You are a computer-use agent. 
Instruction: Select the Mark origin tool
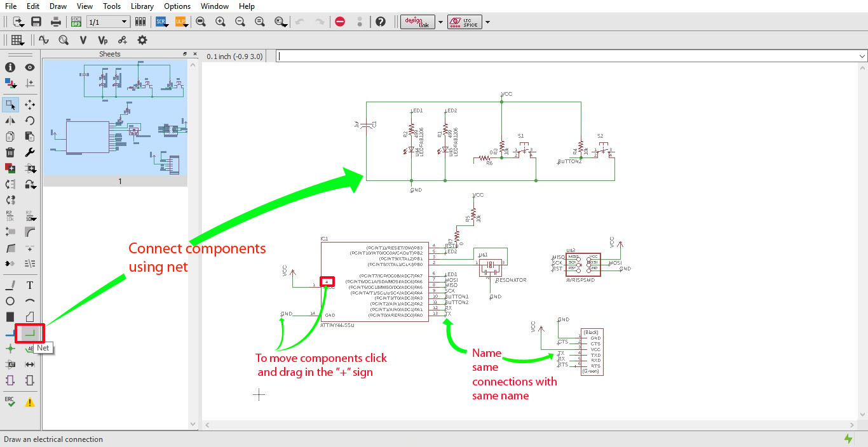[30, 83]
